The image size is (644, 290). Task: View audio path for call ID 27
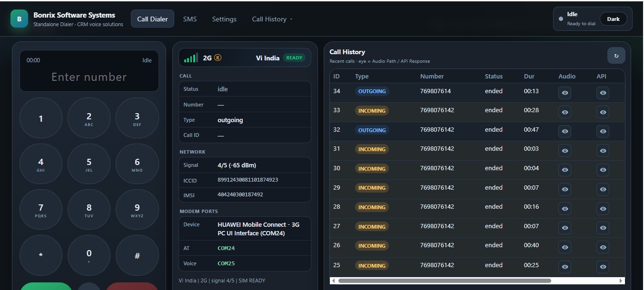(565, 228)
